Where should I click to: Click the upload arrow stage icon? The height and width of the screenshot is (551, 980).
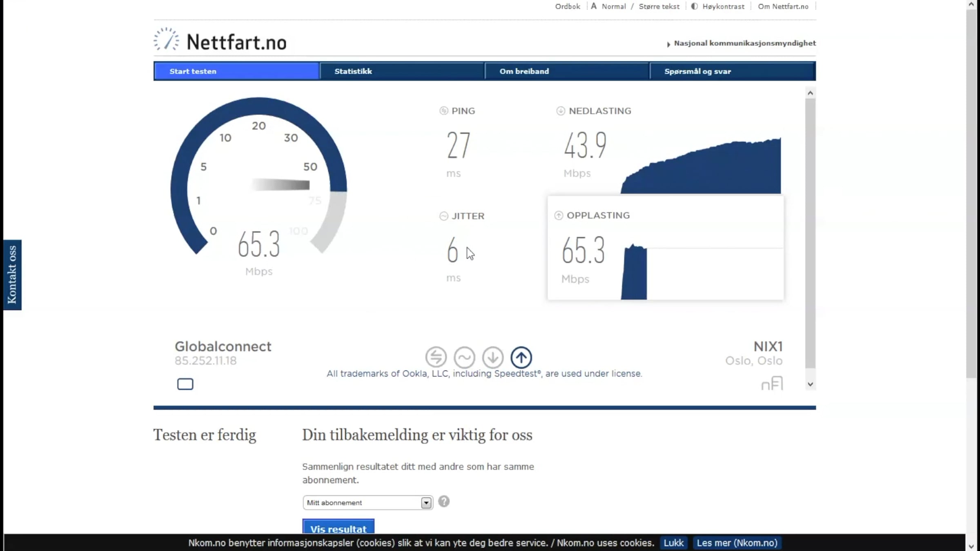tap(521, 357)
